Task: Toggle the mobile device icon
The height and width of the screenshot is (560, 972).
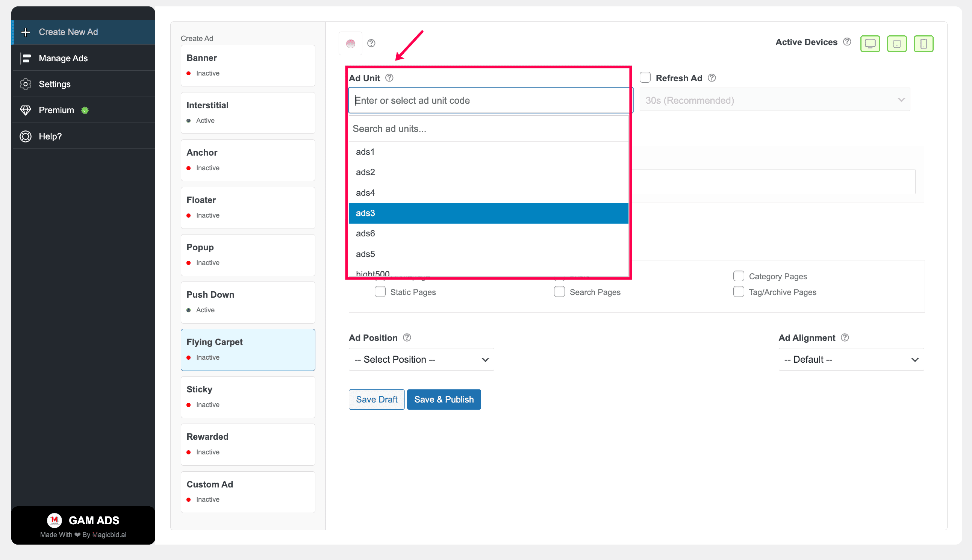Action: click(923, 44)
